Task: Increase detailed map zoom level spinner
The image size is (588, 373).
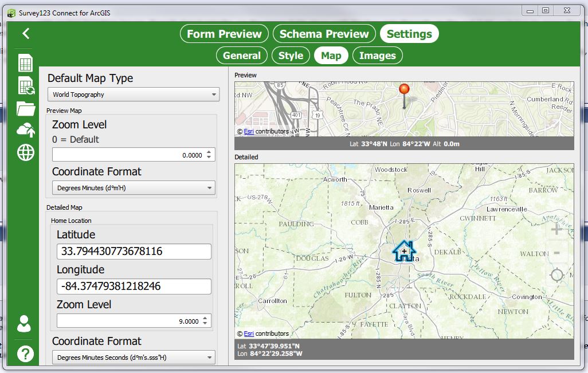Action: [x=205, y=318]
